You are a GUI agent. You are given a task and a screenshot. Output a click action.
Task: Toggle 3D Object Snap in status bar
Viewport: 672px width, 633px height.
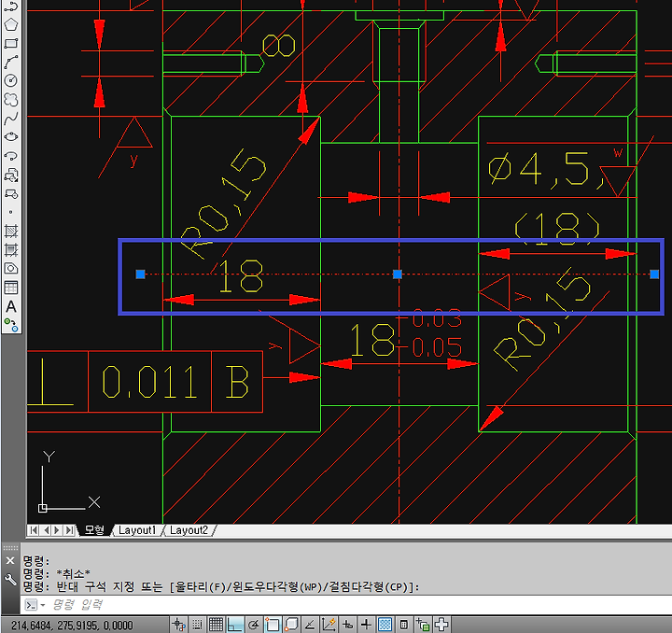291,625
